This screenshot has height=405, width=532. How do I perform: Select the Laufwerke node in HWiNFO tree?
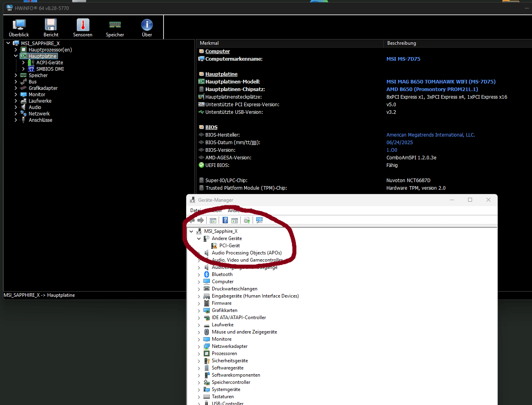point(40,101)
